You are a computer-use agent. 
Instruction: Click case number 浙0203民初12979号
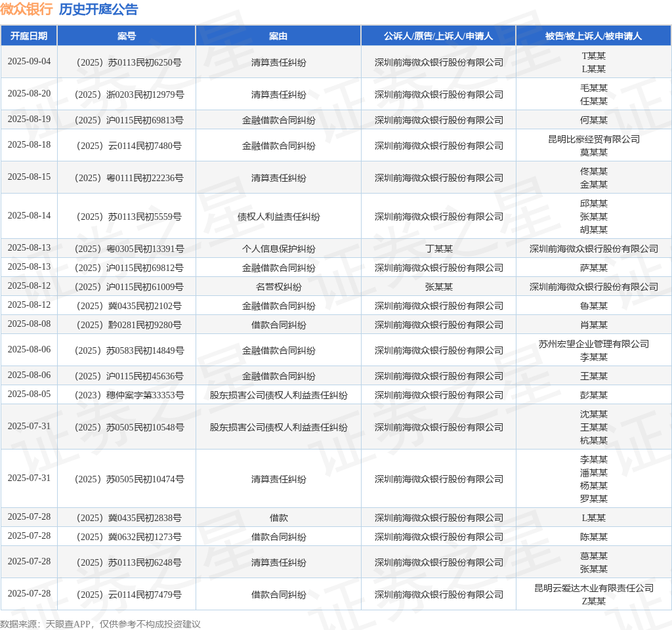click(x=129, y=94)
